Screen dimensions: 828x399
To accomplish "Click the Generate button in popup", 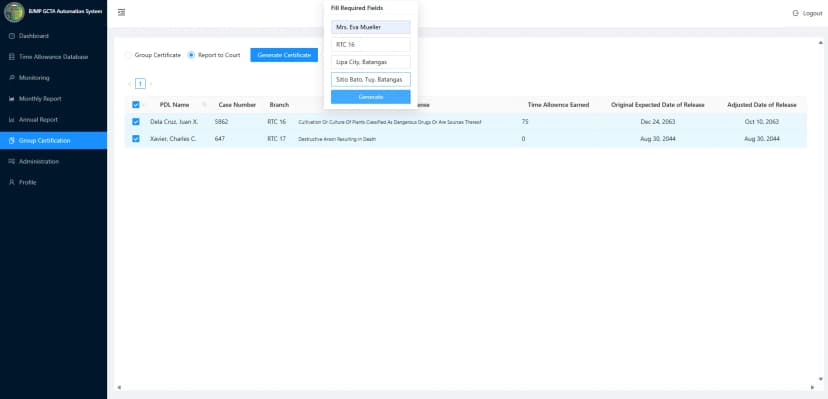I will coord(371,97).
